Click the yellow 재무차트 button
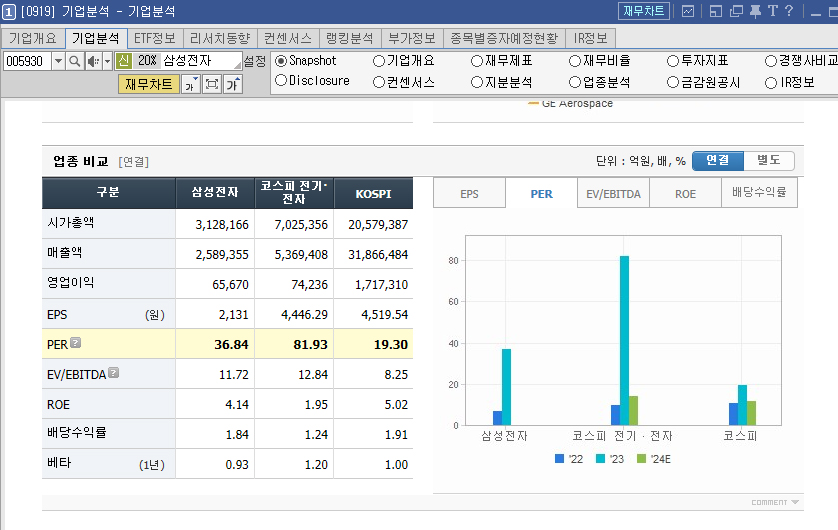838x530 pixels. tap(149, 84)
